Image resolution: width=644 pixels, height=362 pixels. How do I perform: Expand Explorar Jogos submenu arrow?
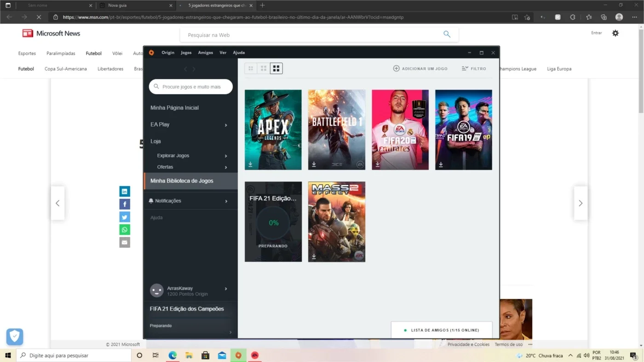point(226,156)
